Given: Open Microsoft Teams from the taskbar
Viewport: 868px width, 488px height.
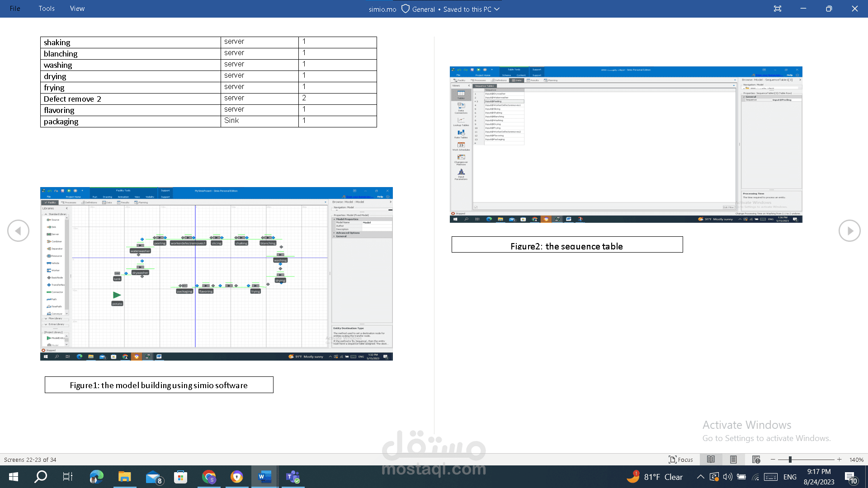Looking at the screenshot, I should [x=292, y=477].
